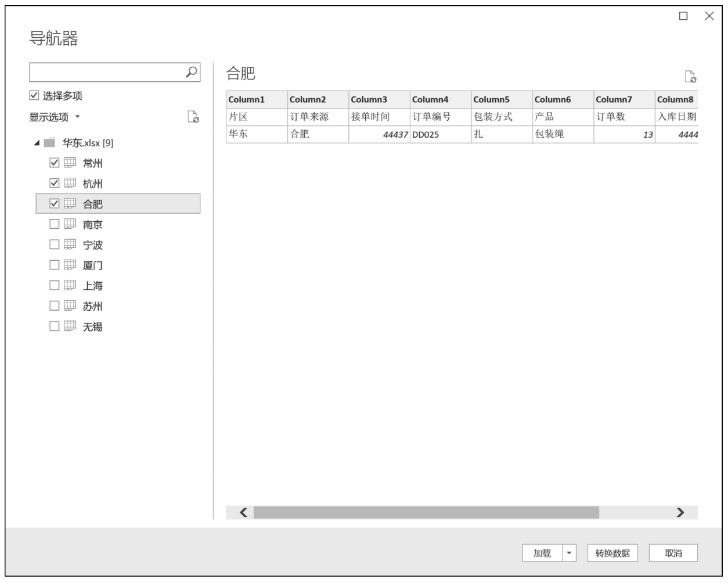Click the folder icon for 华东.xlsx

point(49,143)
